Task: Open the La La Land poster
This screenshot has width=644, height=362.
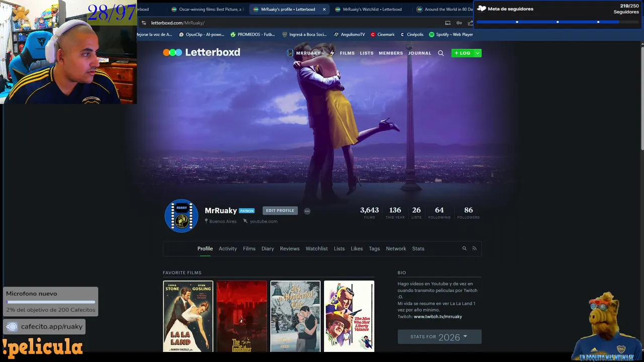Action: (188, 316)
